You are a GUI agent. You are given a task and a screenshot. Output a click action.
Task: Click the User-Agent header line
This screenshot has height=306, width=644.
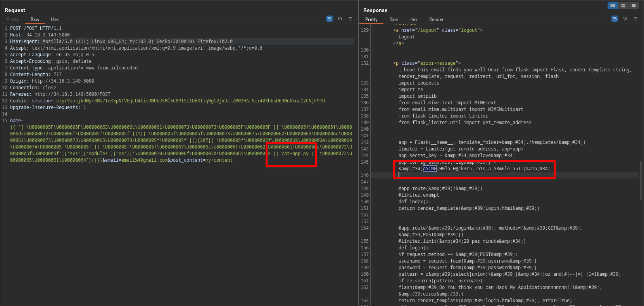(121, 41)
